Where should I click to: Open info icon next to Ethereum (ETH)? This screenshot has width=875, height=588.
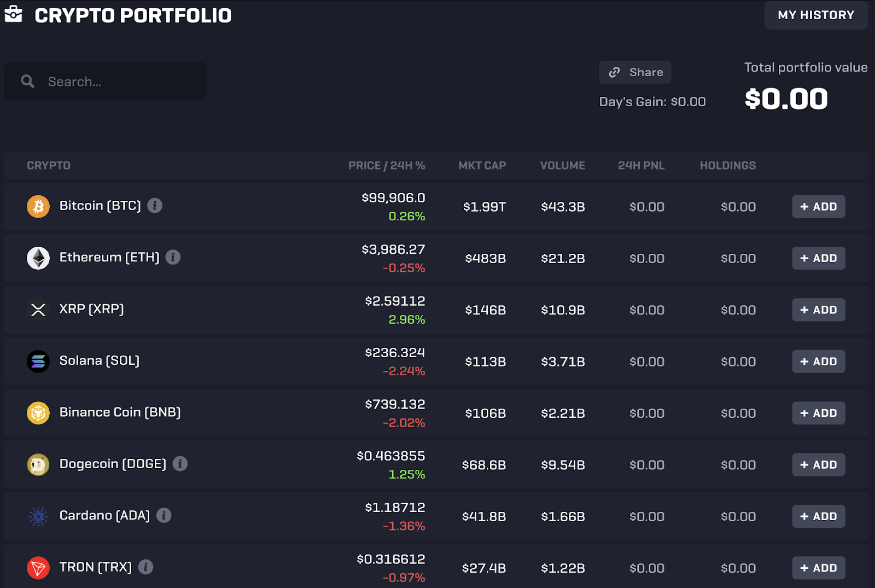pos(173,257)
